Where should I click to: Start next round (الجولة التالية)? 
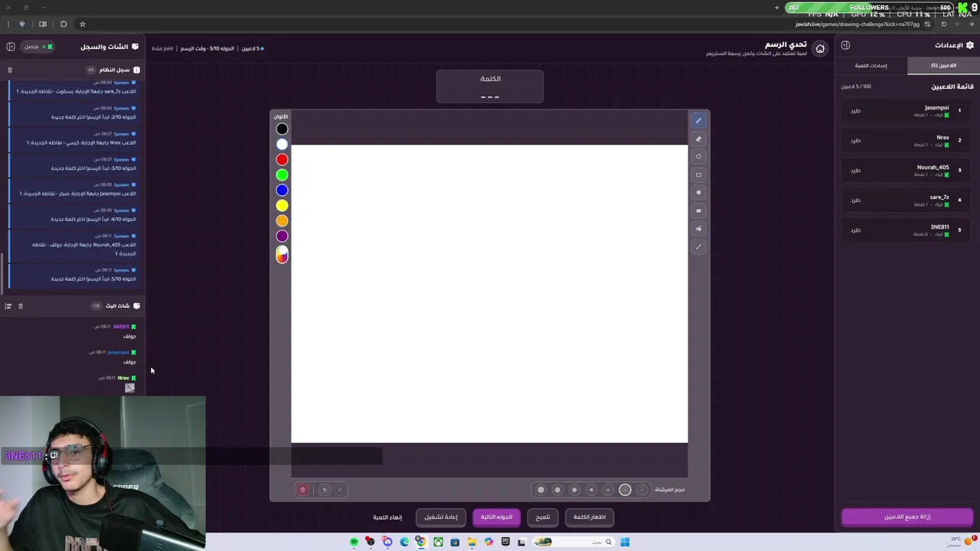497,517
